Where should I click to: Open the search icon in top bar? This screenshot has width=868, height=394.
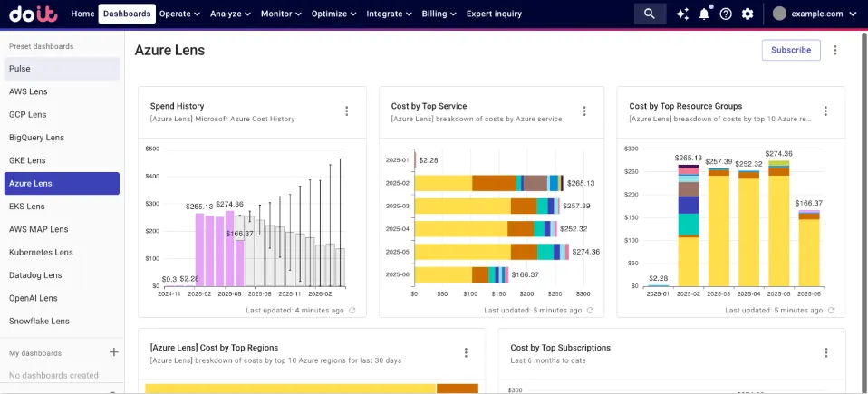click(x=650, y=14)
